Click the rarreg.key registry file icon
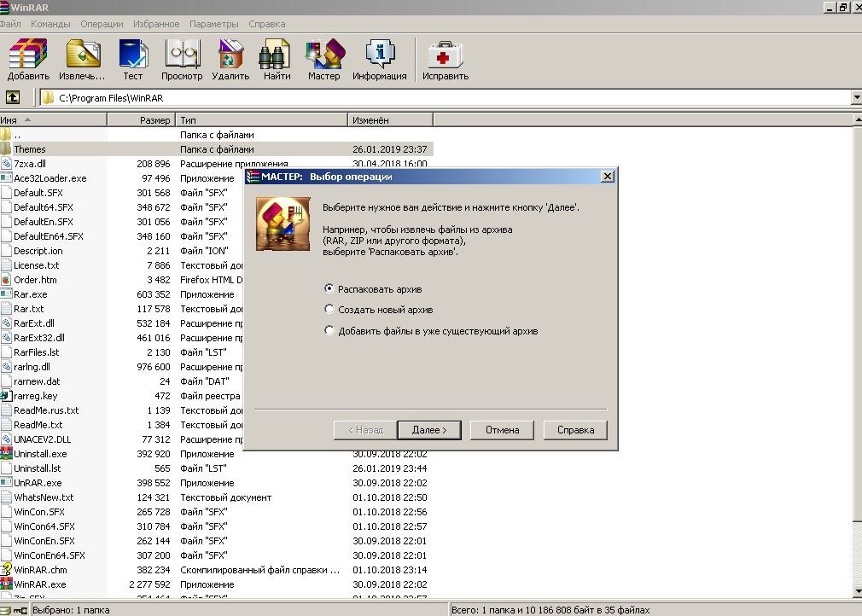This screenshot has height=616, width=862. (6, 396)
